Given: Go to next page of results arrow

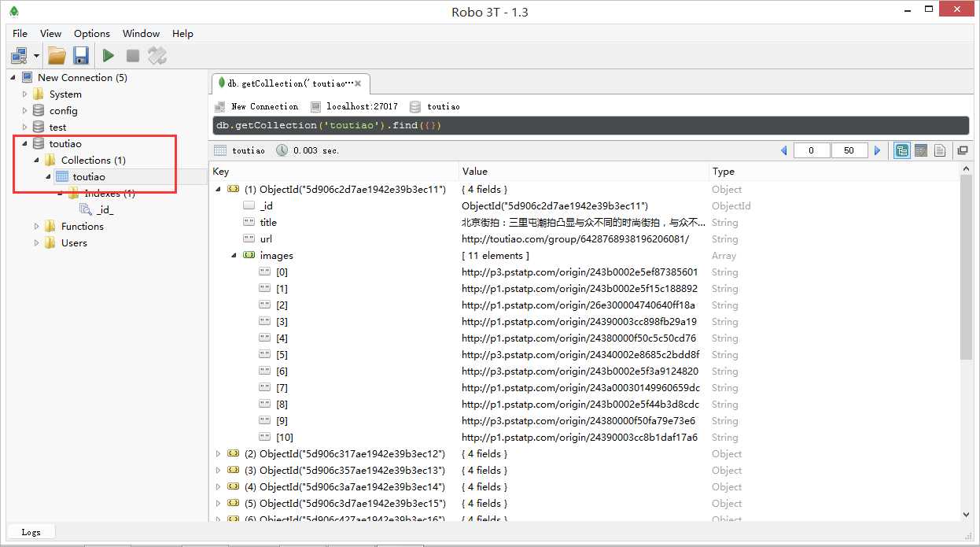Looking at the screenshot, I should point(878,150).
